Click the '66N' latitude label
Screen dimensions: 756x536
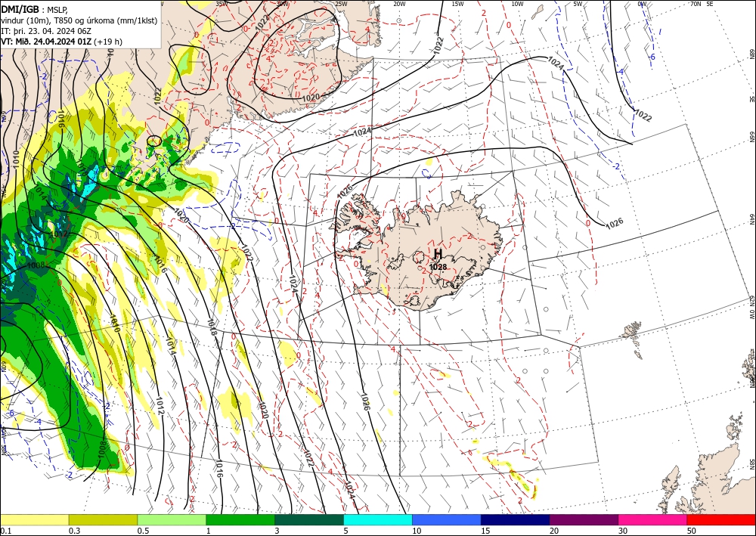click(751, 137)
